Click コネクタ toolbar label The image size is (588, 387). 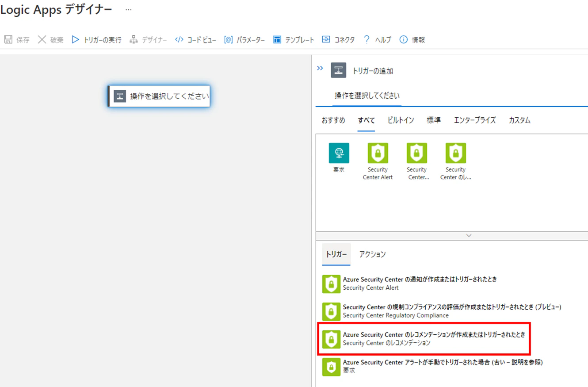pos(344,40)
